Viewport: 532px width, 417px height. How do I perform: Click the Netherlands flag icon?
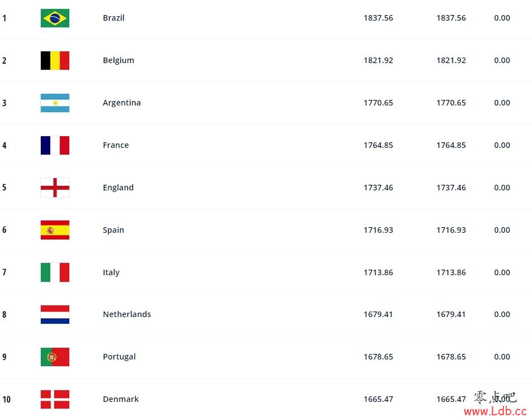pyautogui.click(x=55, y=314)
